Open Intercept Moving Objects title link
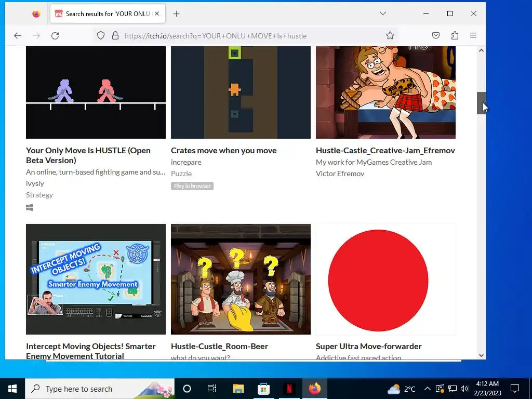532x399 pixels. coord(90,351)
